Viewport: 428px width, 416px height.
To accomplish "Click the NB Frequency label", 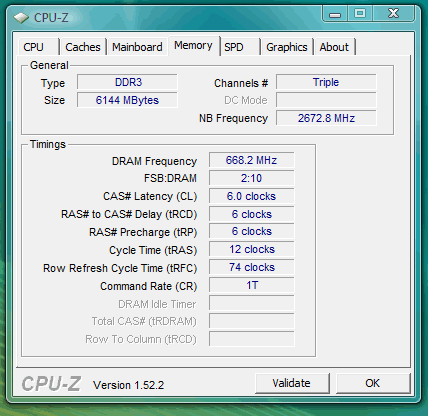I will pyautogui.click(x=233, y=118).
